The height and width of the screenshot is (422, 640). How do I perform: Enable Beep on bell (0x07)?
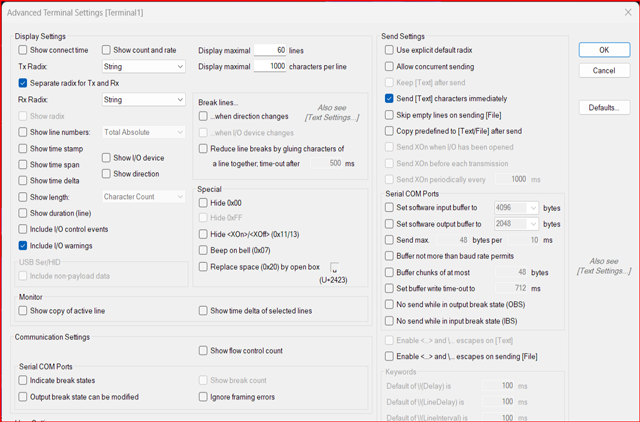(204, 250)
